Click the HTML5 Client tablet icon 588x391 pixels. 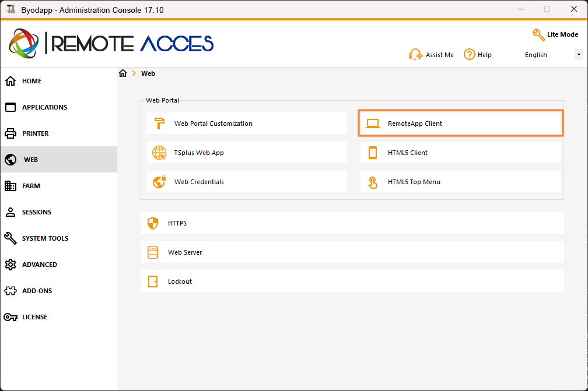click(x=373, y=153)
